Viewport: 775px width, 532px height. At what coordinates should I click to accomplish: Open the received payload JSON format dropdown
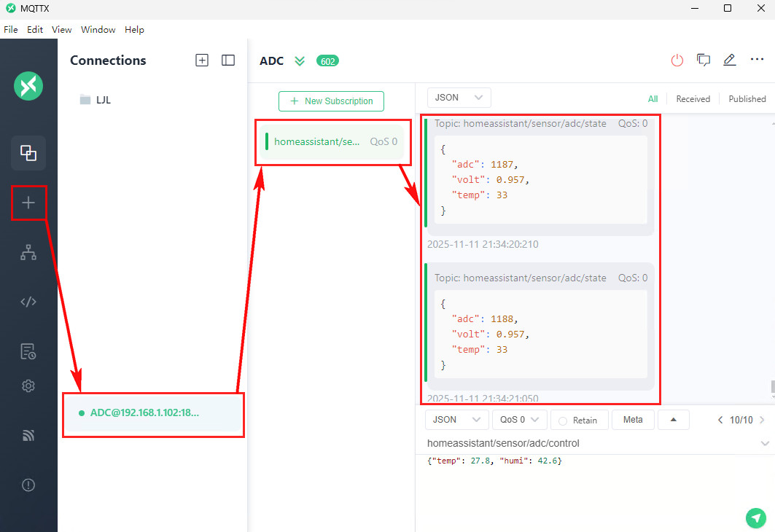459,98
